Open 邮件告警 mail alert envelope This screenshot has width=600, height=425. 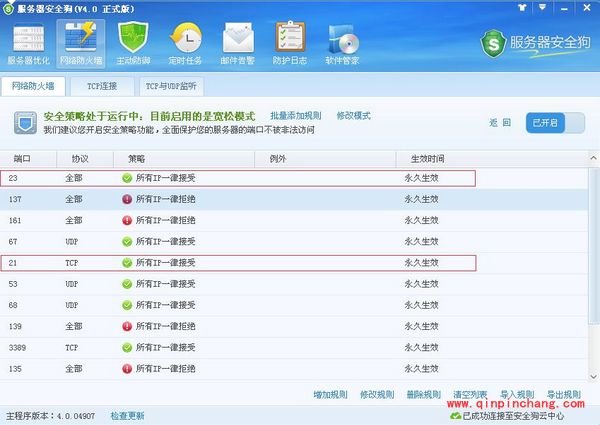[x=238, y=44]
